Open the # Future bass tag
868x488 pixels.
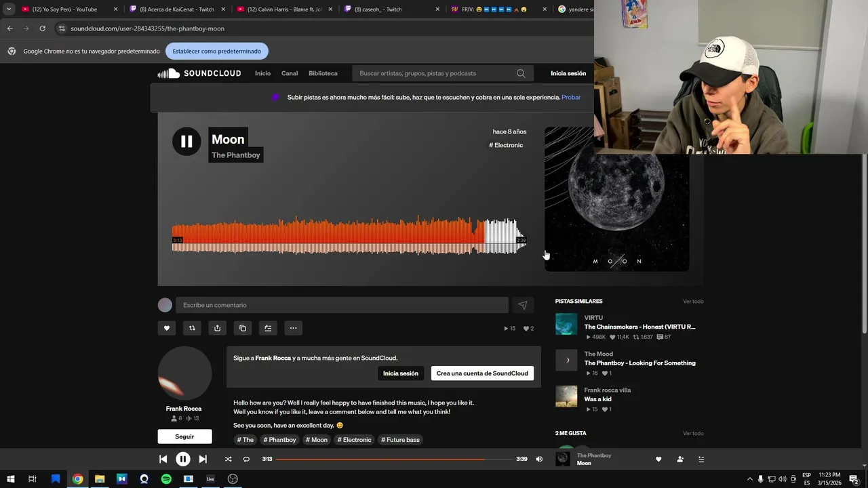[x=400, y=440]
